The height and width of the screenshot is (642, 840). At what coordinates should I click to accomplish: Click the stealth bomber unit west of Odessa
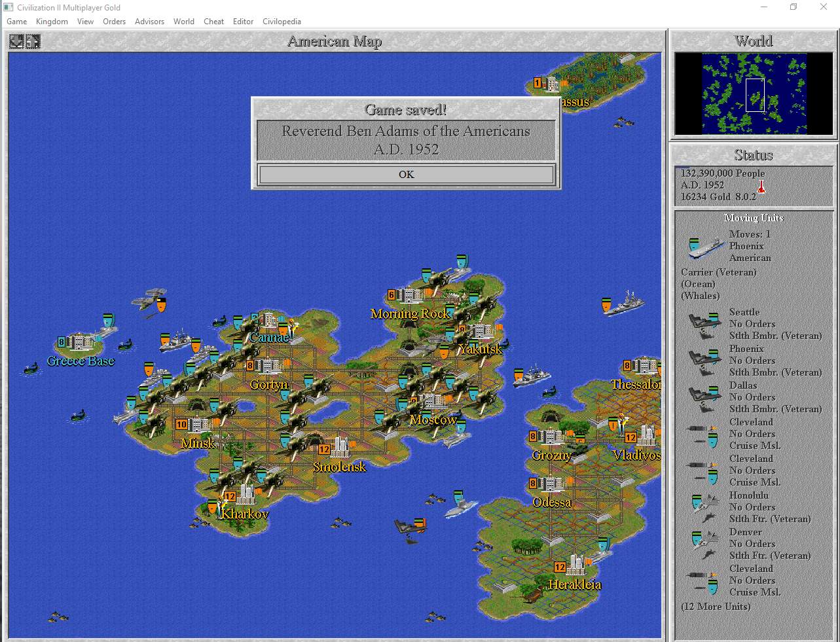pyautogui.click(x=409, y=529)
